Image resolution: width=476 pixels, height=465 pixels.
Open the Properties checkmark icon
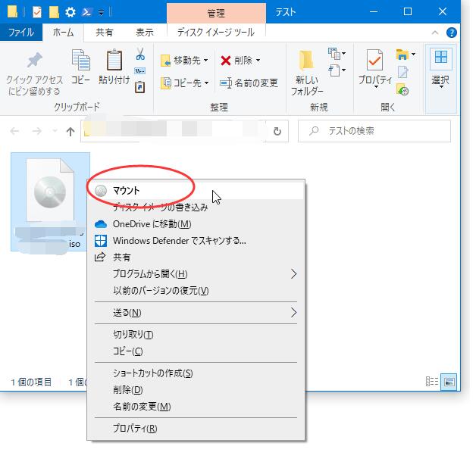374,61
